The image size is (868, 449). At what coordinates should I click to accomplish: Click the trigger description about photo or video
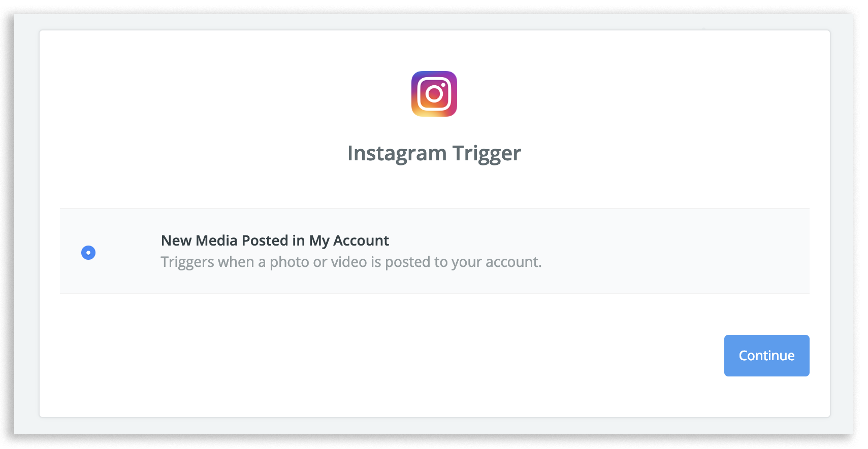[351, 262]
